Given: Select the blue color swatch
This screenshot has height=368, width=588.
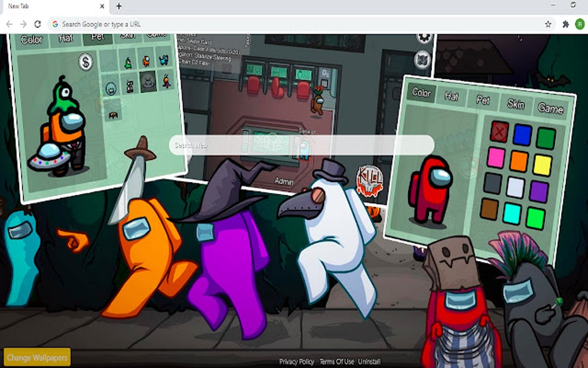Looking at the screenshot, I should point(522,134).
